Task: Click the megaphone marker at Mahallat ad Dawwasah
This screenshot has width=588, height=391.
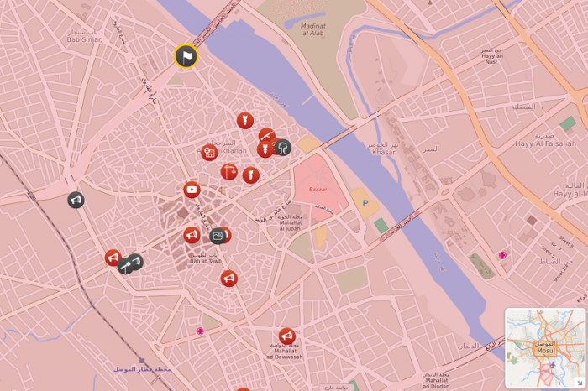Action: pyautogui.click(x=287, y=336)
